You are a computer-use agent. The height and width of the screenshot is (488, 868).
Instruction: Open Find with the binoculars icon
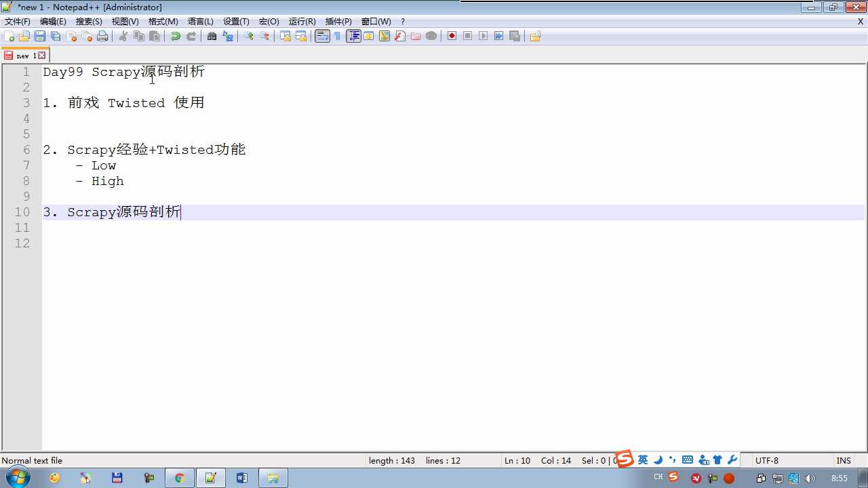tap(212, 37)
